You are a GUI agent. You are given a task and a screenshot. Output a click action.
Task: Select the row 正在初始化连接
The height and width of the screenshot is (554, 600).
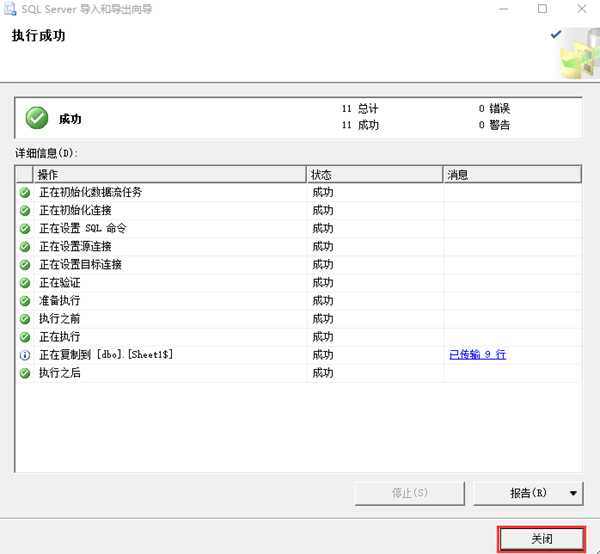(x=298, y=210)
